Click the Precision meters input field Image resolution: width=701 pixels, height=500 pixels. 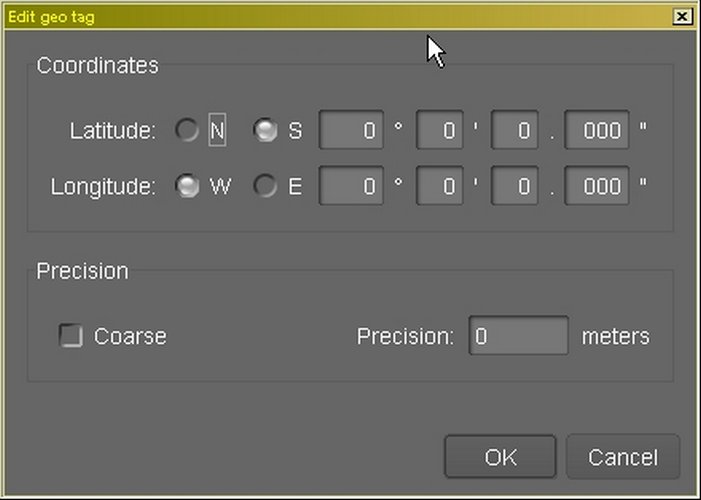point(518,337)
